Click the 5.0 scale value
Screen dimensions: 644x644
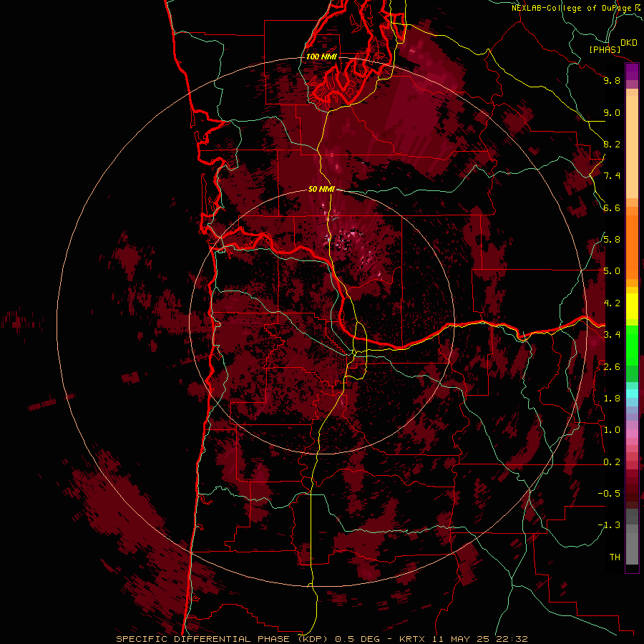[x=612, y=271]
